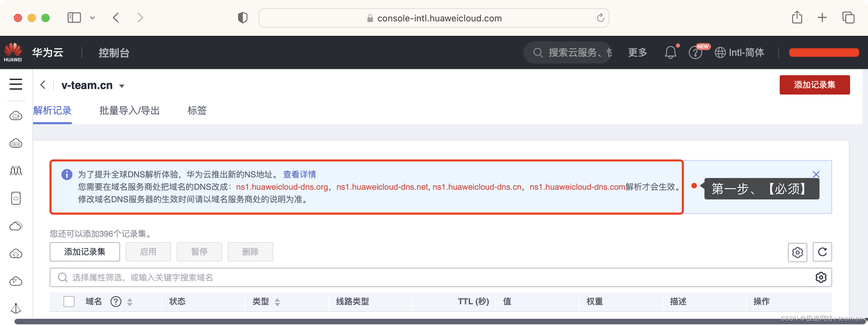This screenshot has width=868, height=325.
Task: Focus the record set filter search field
Action: (x=441, y=277)
